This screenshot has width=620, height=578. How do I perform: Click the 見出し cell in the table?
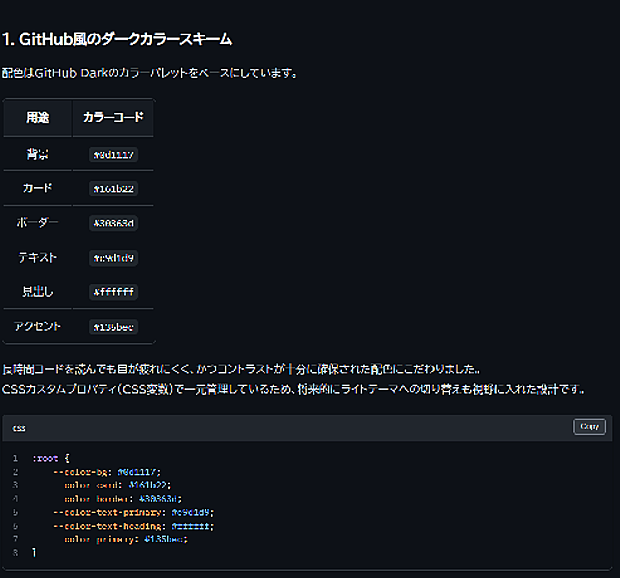pyautogui.click(x=38, y=292)
